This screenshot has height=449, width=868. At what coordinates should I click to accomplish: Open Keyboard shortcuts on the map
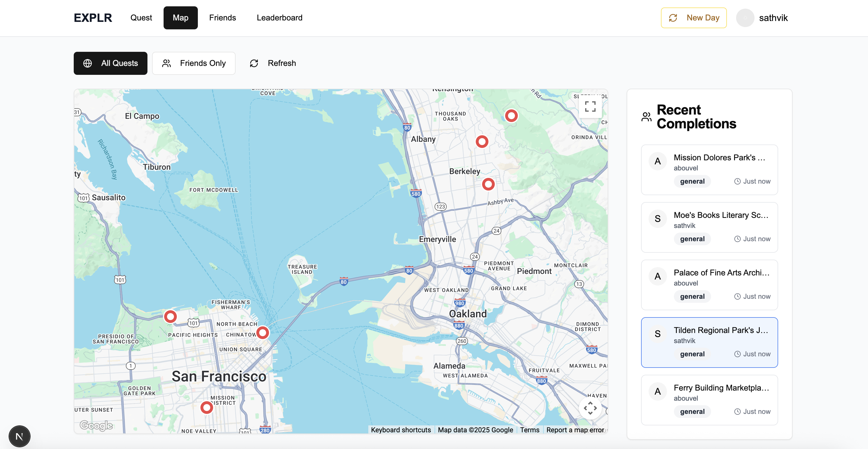(x=401, y=430)
